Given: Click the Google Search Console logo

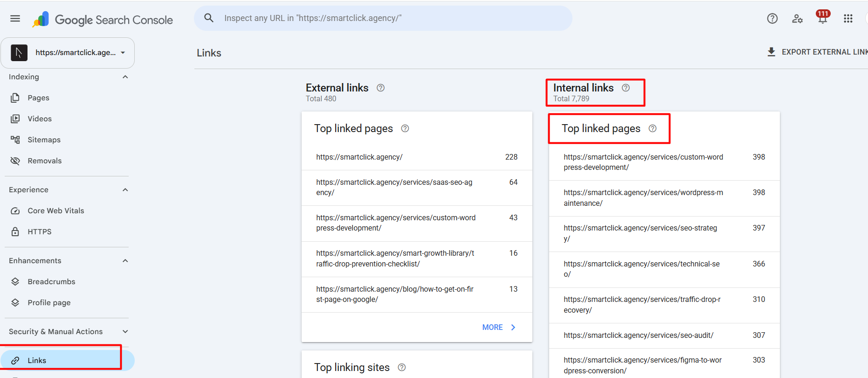Looking at the screenshot, I should 103,20.
